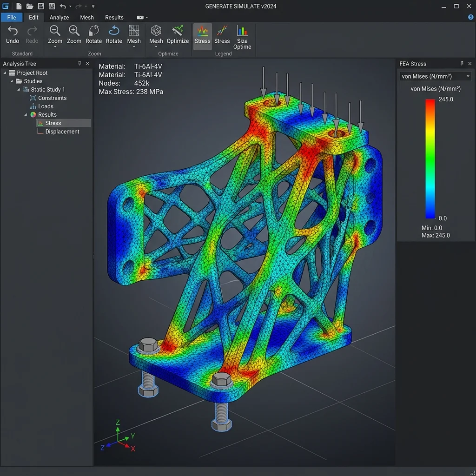Click the Undo icon in Standard group
The height and width of the screenshot is (476, 476).
(x=13, y=31)
